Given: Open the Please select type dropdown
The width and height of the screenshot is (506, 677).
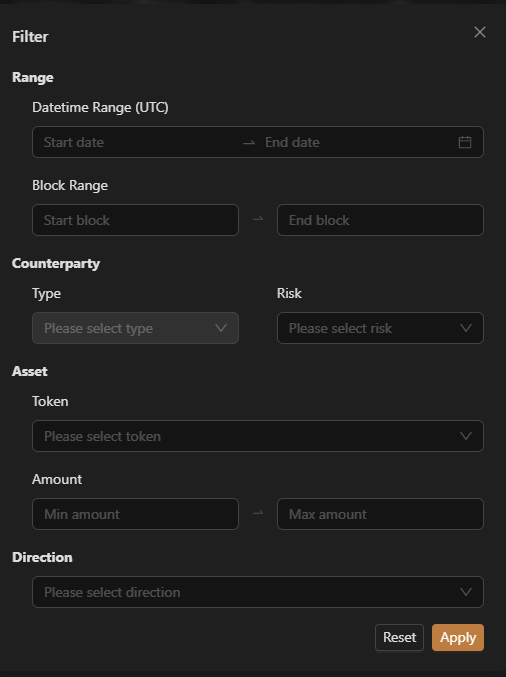Looking at the screenshot, I should 136,328.
